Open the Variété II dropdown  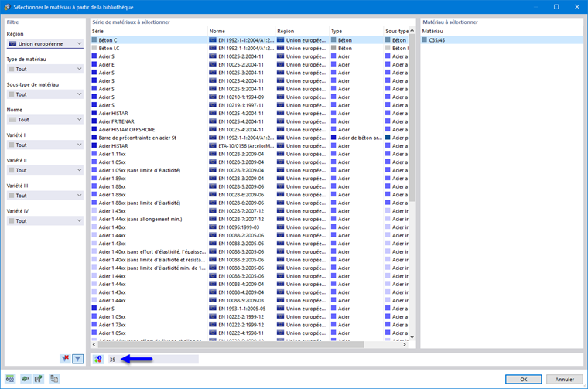tap(45, 170)
